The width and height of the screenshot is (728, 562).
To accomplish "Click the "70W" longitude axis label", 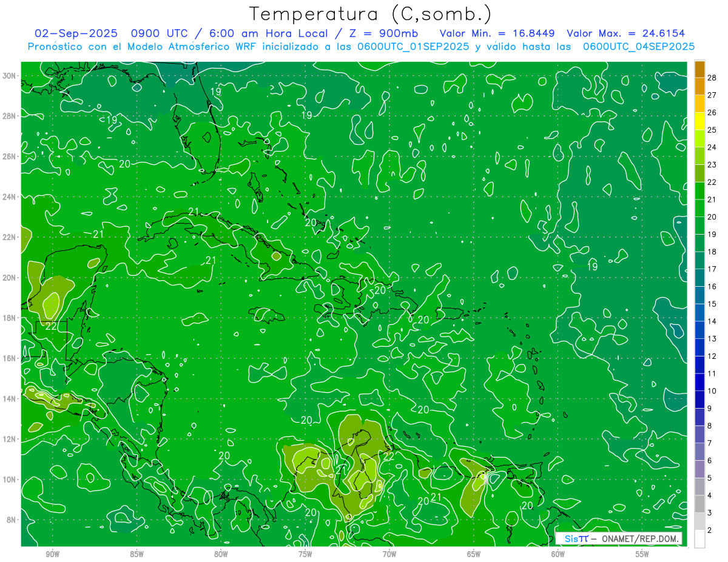I will [x=389, y=554].
